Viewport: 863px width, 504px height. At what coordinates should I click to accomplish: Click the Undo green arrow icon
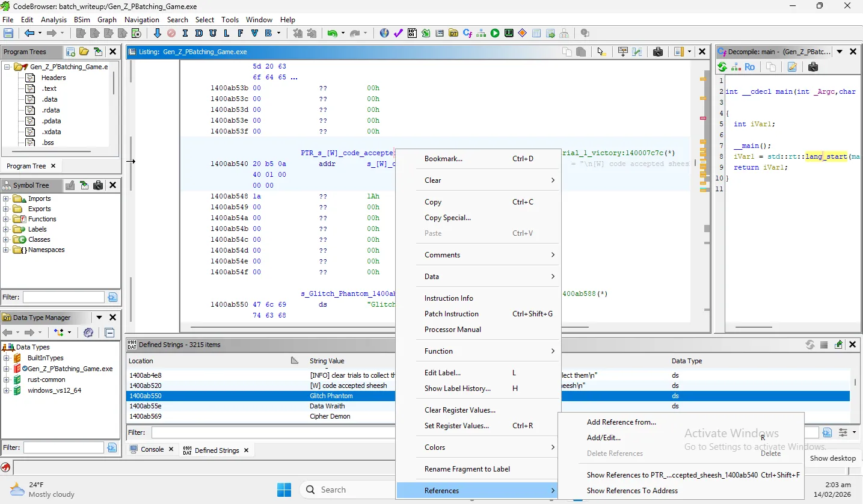331,34
